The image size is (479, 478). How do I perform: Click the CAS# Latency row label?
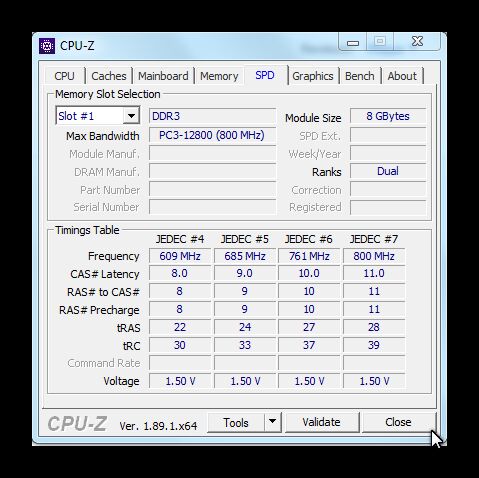[x=105, y=274]
